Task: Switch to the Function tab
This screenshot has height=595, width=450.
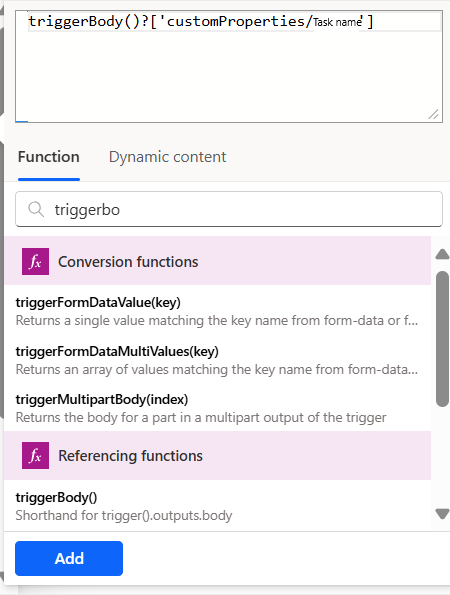Action: pos(49,157)
